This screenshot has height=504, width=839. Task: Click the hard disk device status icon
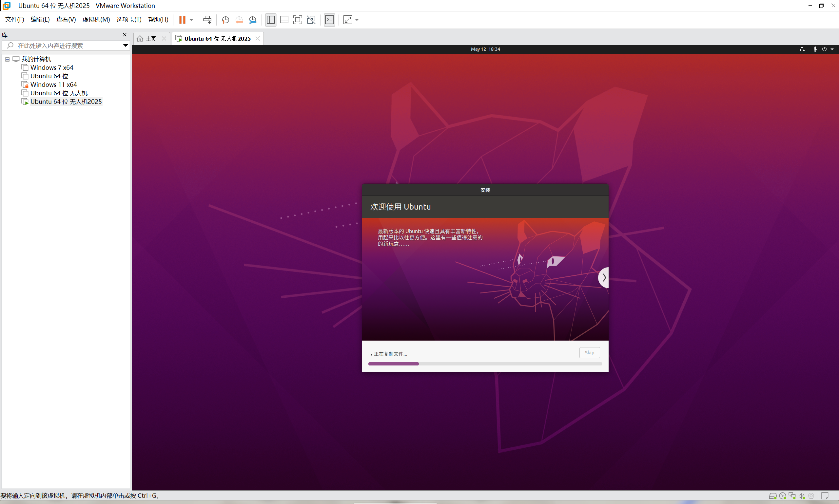(772, 496)
